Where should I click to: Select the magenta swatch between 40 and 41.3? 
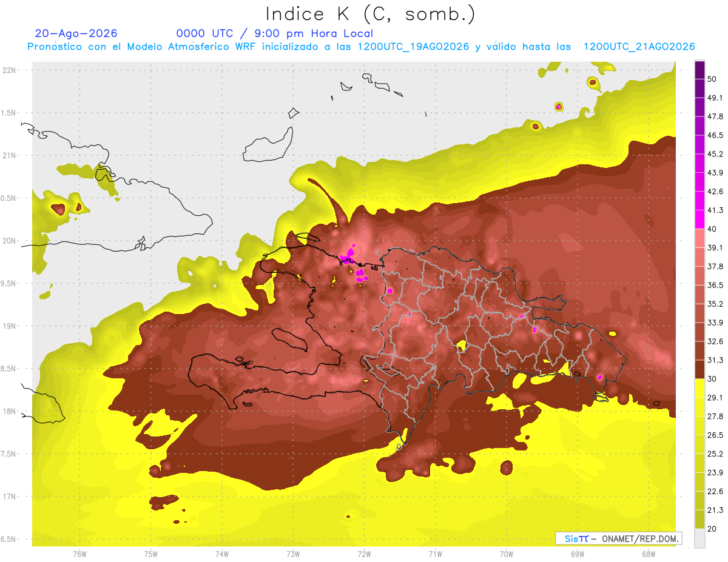click(699, 219)
